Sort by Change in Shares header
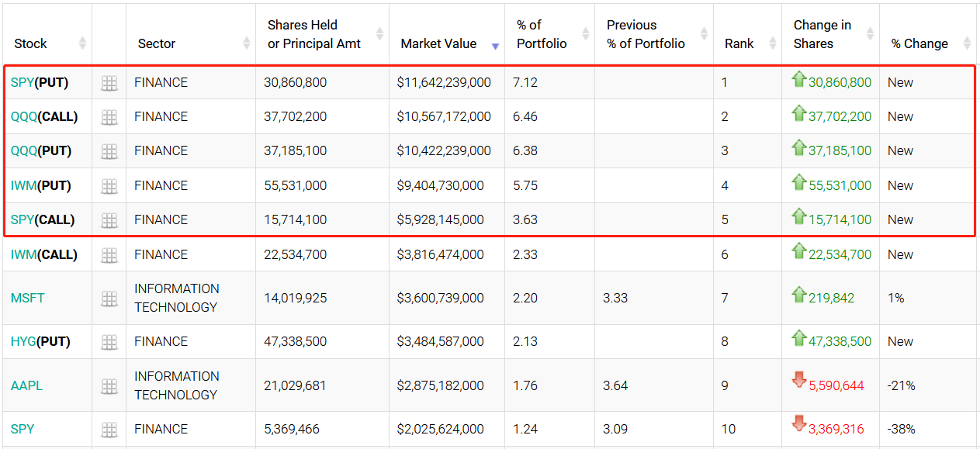The image size is (980, 449). point(822,34)
